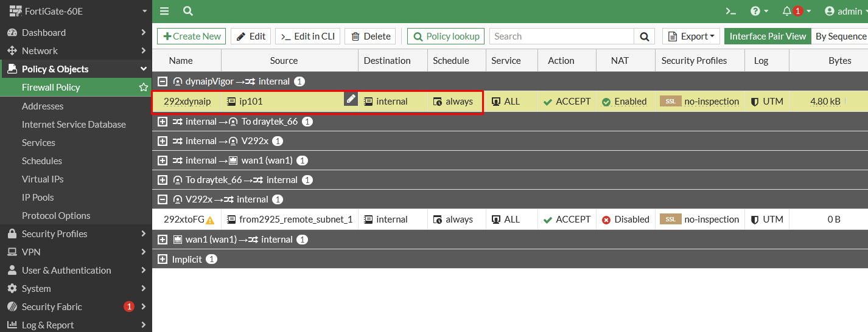Collapse the dynaipVigor to internal group
This screenshot has height=332, width=868.
(163, 81)
